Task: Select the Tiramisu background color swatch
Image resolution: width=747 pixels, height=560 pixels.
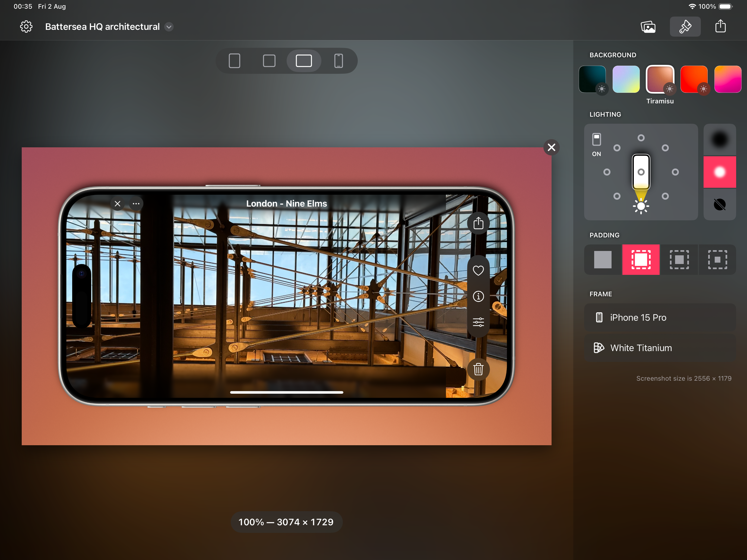Action: click(x=659, y=80)
